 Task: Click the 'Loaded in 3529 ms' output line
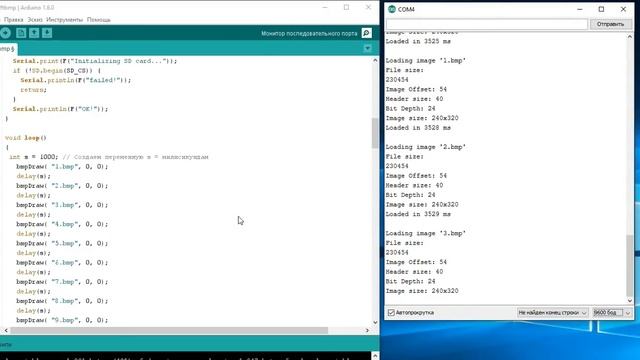418,214
